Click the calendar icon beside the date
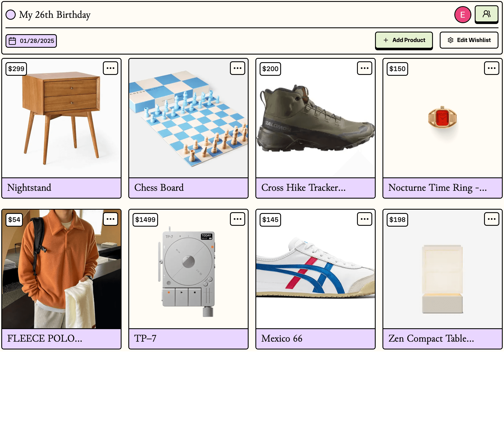Screen dimensions: 504x442 13,41
